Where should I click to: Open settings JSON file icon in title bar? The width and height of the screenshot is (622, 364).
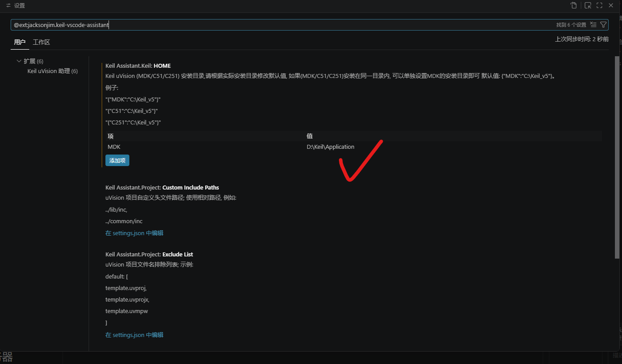tap(574, 5)
